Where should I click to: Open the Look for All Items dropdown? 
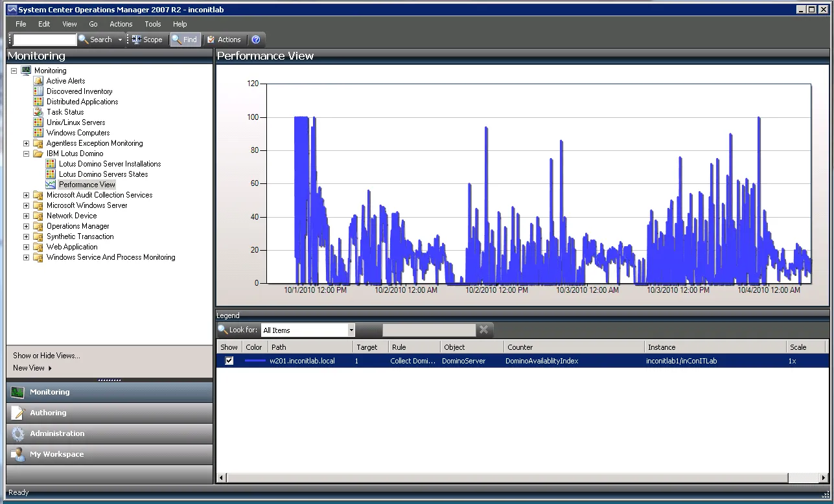(351, 330)
